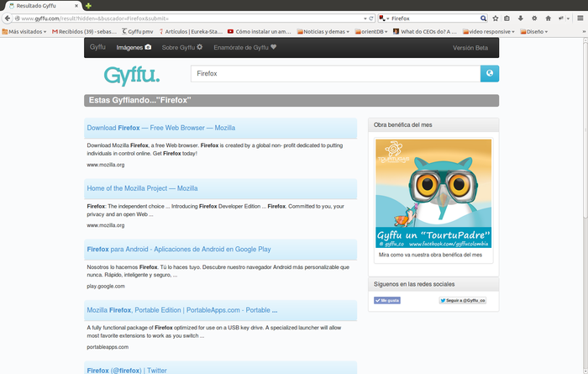
Task: Go to the browser home page icon
Action: pyautogui.click(x=549, y=18)
